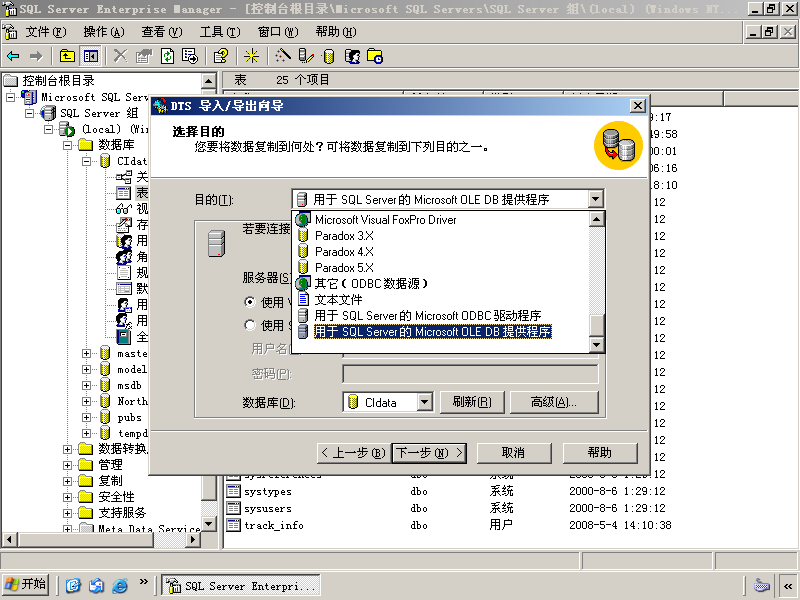Click the 下一步(N) next button

(429, 453)
